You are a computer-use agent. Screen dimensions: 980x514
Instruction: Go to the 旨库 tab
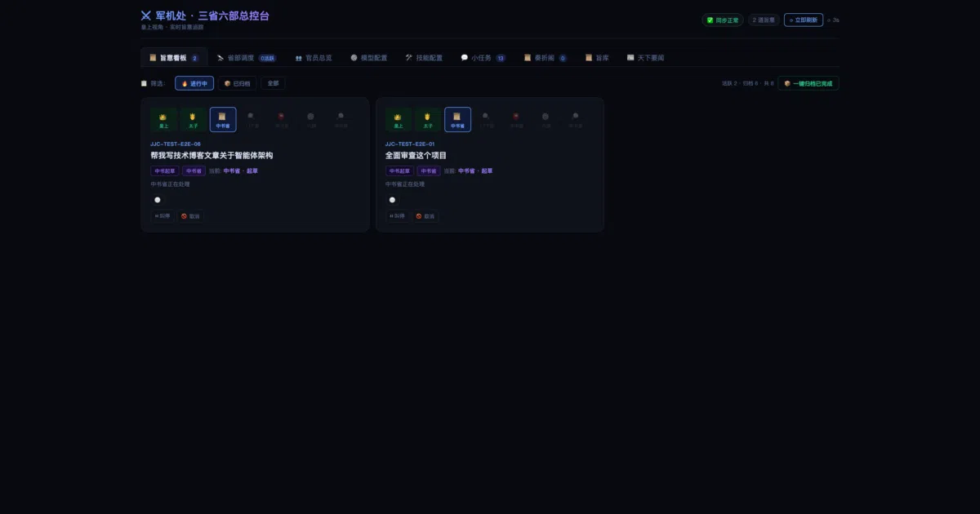pyautogui.click(x=597, y=58)
